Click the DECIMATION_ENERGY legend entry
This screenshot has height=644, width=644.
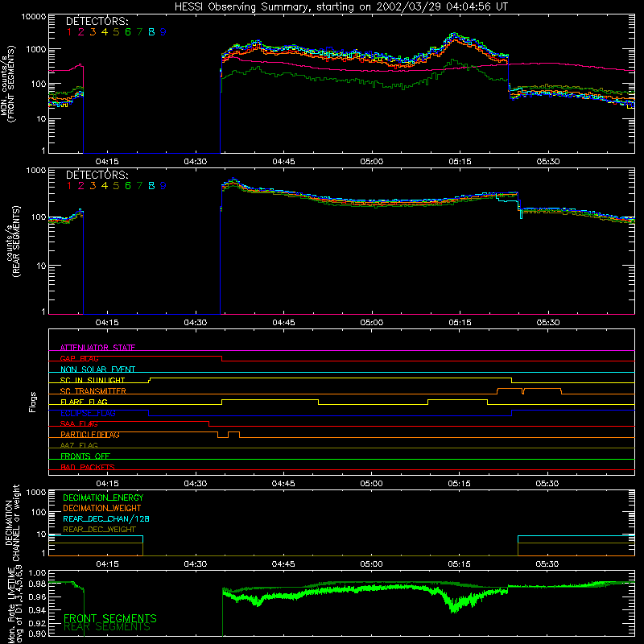[103, 497]
